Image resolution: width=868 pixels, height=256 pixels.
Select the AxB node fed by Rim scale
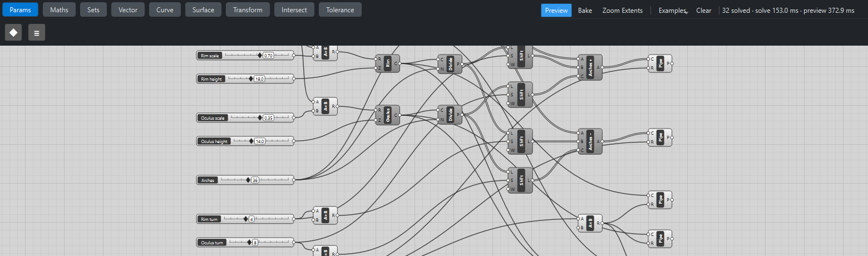pos(325,52)
